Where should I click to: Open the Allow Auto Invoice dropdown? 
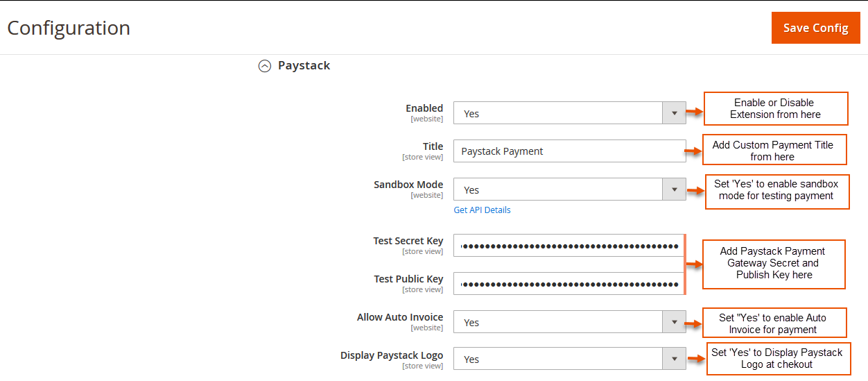[569, 322]
